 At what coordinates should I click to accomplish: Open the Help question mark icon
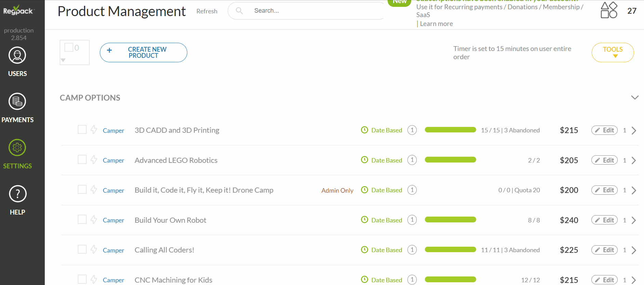click(17, 194)
